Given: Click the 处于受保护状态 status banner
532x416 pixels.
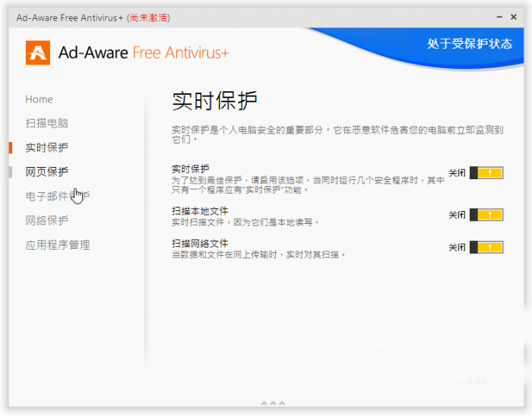Looking at the screenshot, I should coord(469,44).
